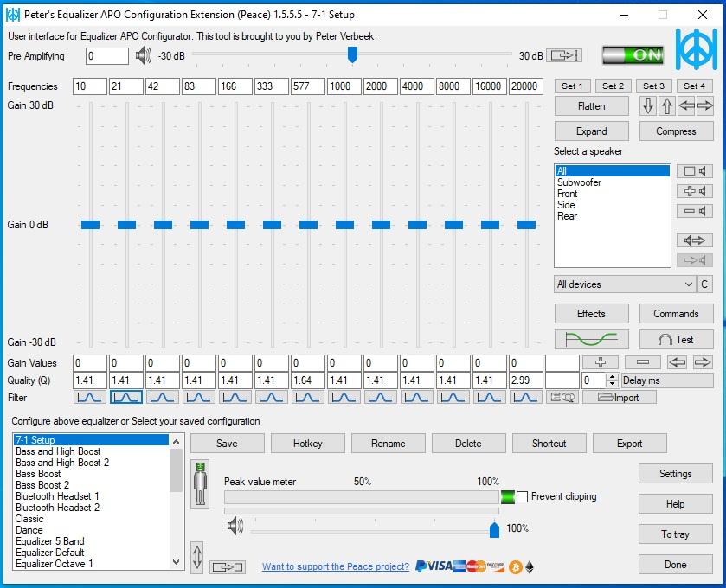Click scroll-up arrow of configuration list

(x=176, y=442)
